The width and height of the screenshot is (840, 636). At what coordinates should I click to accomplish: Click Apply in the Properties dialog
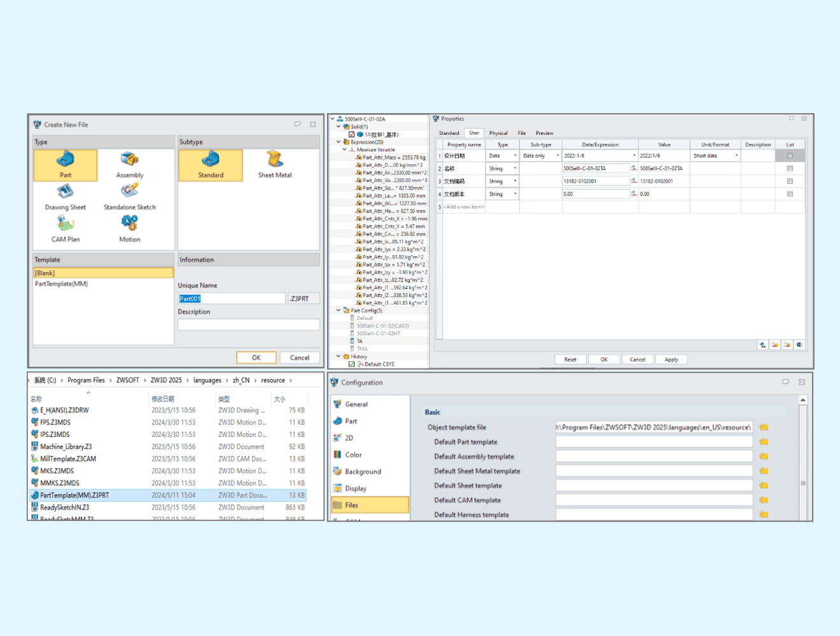click(671, 360)
